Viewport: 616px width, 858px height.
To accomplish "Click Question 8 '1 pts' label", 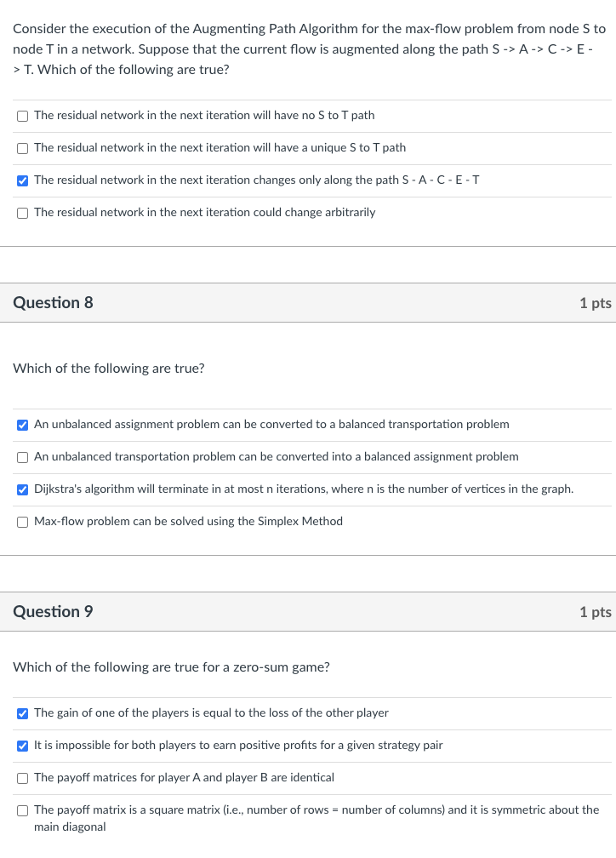I will tap(596, 303).
